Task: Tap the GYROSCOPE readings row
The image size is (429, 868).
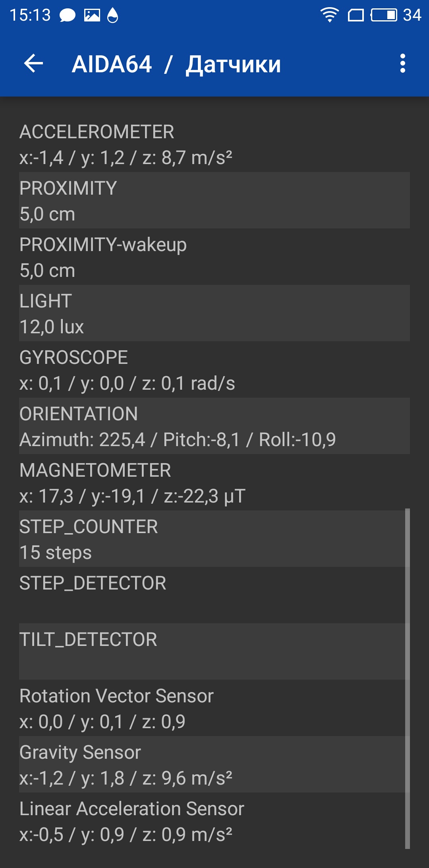Action: 214,369
